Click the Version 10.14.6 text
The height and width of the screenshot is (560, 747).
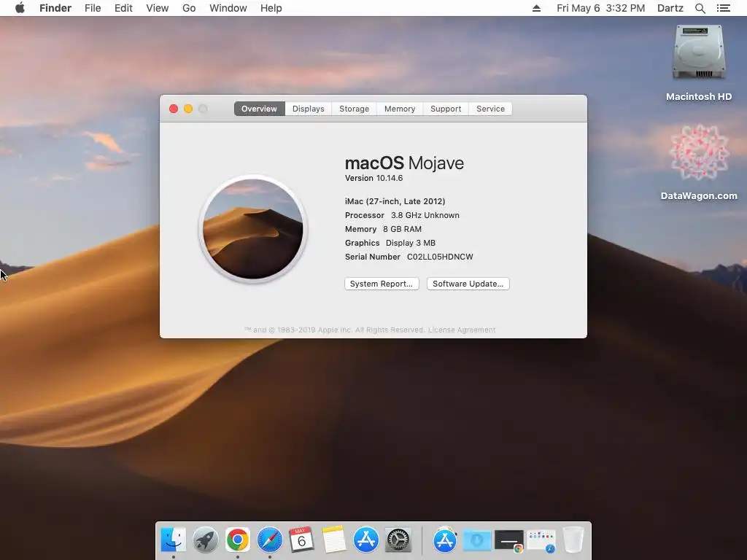pos(374,178)
